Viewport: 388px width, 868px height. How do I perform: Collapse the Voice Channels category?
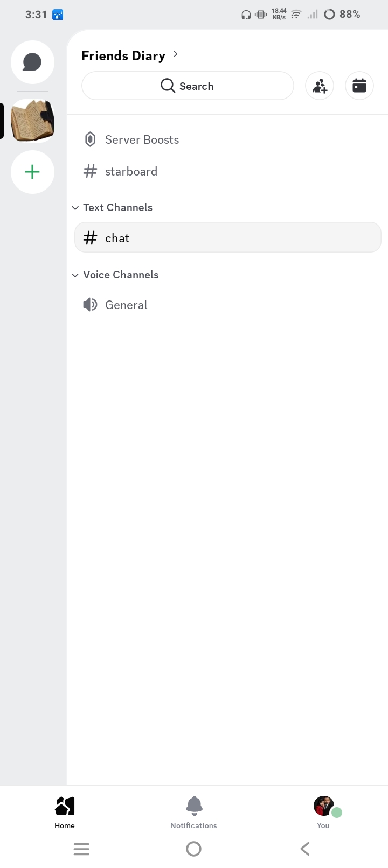point(115,275)
